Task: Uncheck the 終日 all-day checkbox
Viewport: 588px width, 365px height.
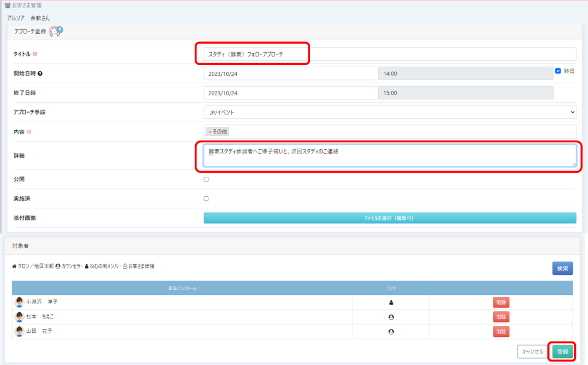Action: click(x=558, y=71)
